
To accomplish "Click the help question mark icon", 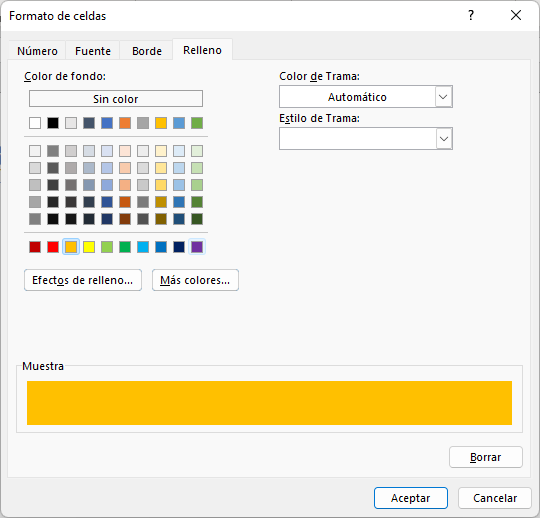I will [x=471, y=15].
